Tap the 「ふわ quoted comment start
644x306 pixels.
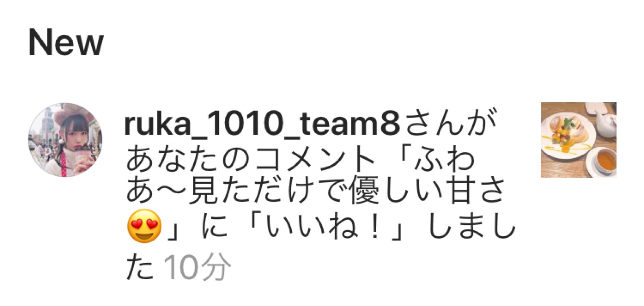coord(436,159)
